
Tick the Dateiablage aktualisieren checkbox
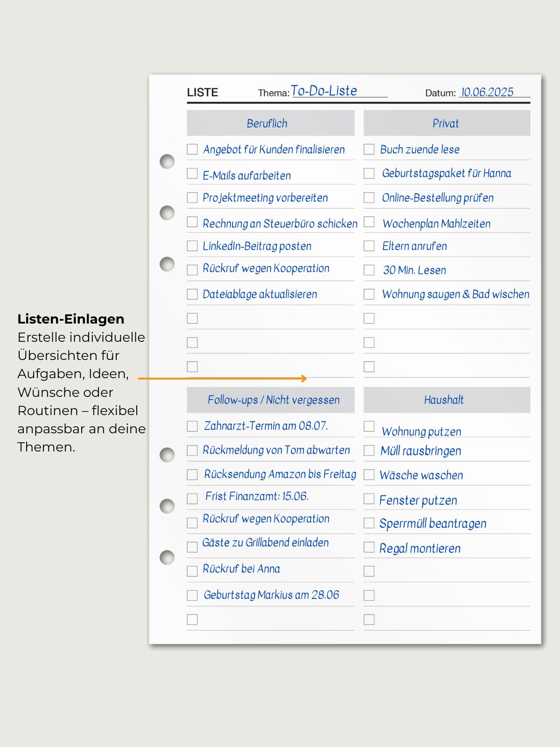(192, 294)
